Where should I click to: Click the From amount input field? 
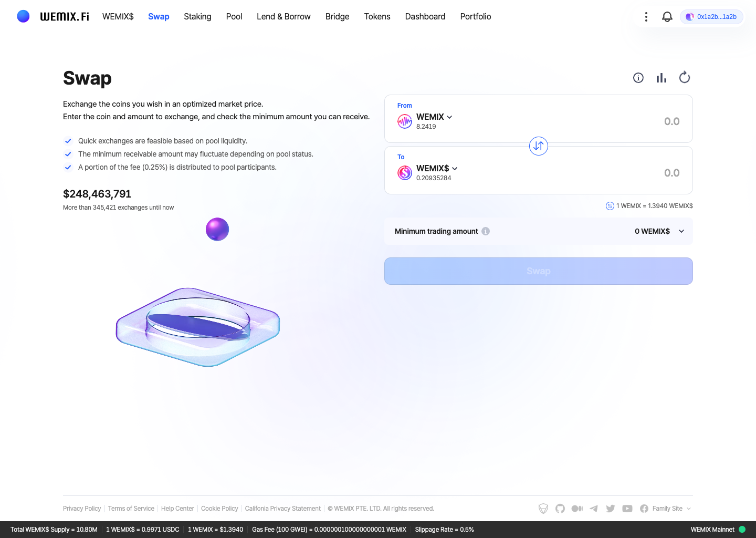pos(672,121)
